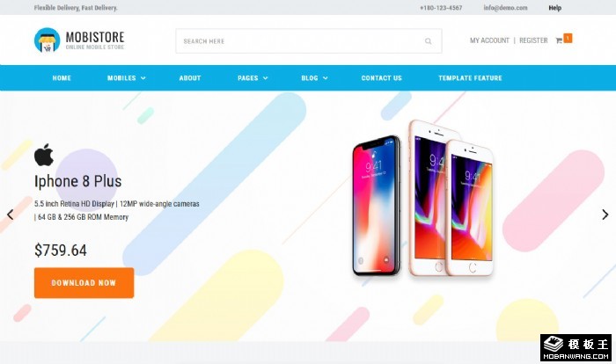The height and width of the screenshot is (364, 616).
Task: Click the Help link in the top bar
Action: tap(554, 8)
